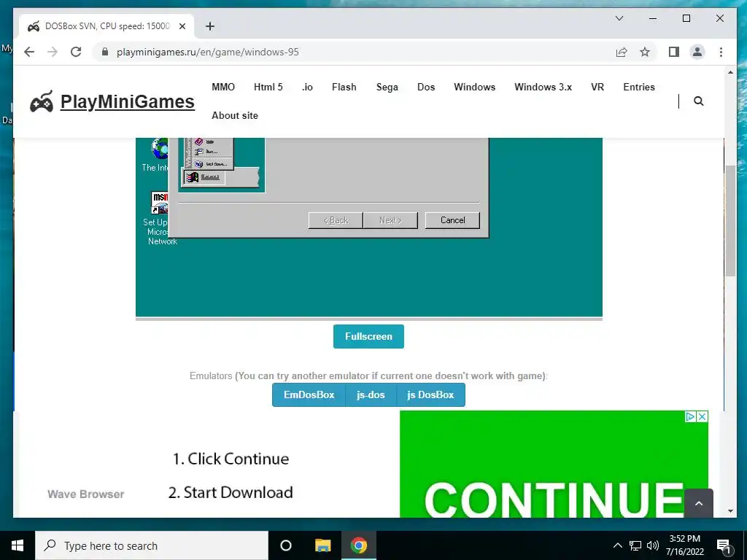Open the .io menu item
Viewport: 747px width, 560px height.
click(x=307, y=87)
